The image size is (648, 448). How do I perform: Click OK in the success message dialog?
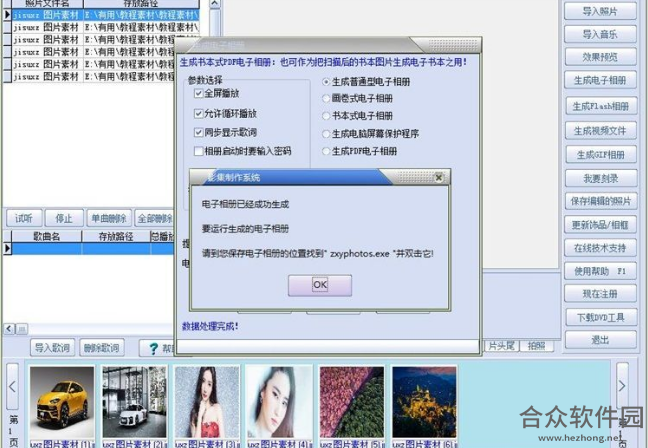[x=320, y=285]
